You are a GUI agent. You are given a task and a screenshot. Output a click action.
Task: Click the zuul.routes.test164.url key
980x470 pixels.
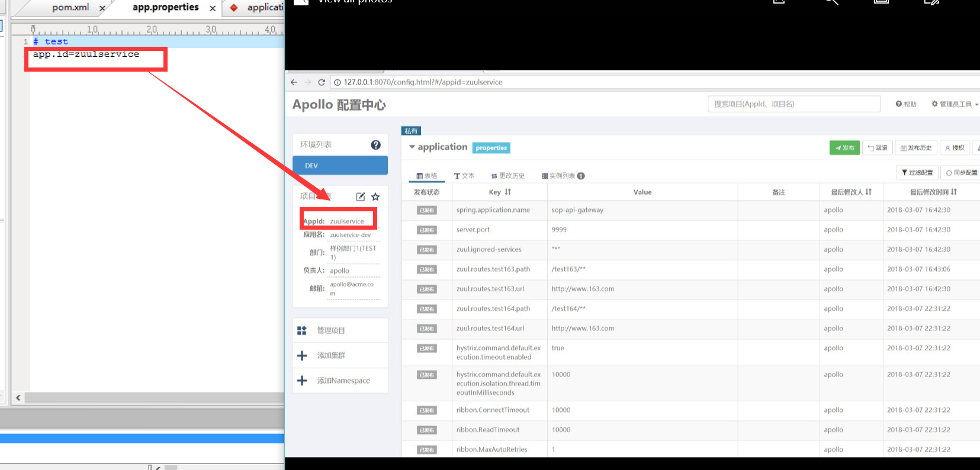coord(490,328)
